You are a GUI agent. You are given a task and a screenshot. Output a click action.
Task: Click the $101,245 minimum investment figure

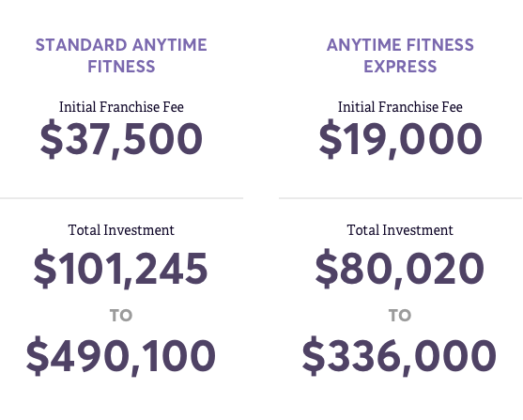121,269
